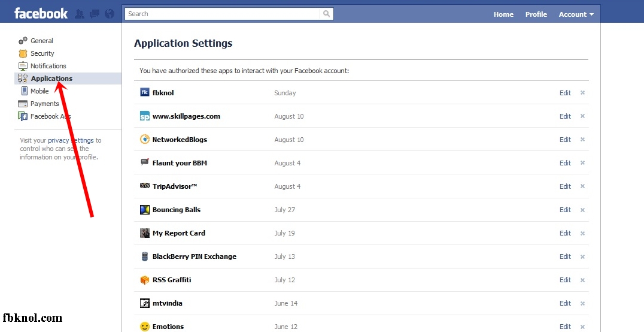Open the notifications globe icon

coord(110,14)
